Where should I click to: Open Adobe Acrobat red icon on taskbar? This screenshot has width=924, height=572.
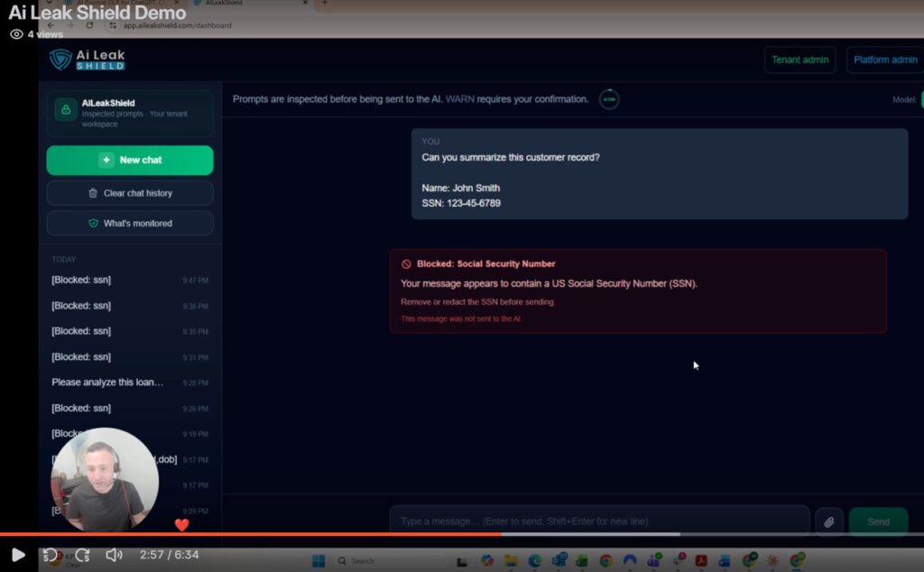700,561
